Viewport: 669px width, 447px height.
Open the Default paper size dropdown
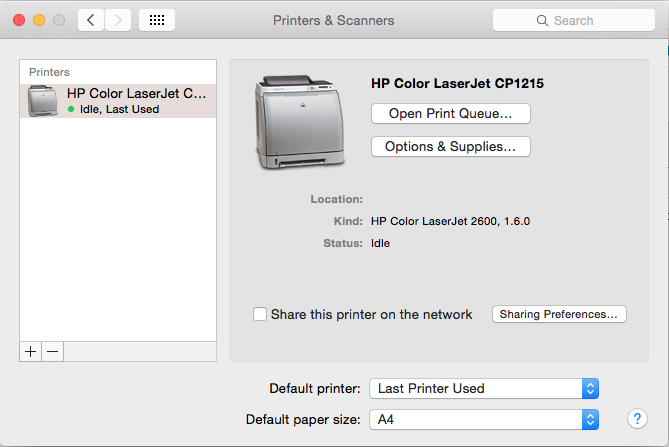(484, 419)
